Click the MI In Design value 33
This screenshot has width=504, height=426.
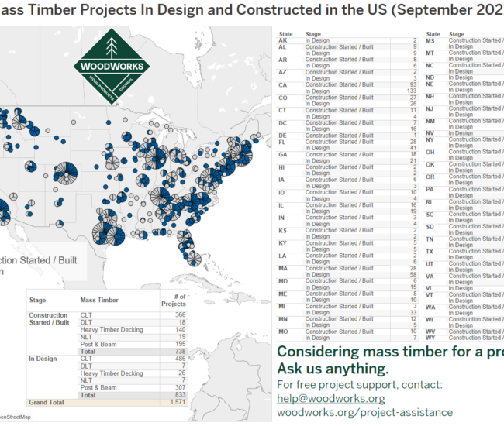click(x=413, y=312)
